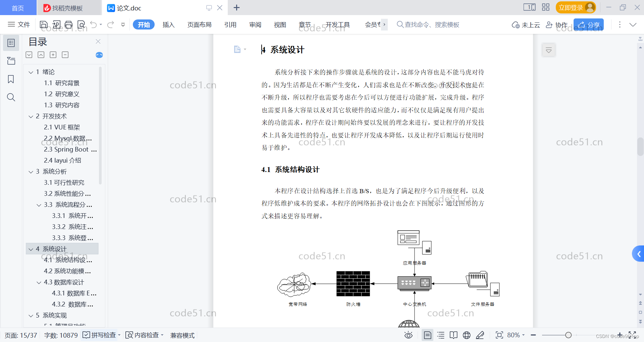Image resolution: width=644 pixels, height=342 pixels.
Task: Click the print icon in quick toolbar
Action: 69,24
